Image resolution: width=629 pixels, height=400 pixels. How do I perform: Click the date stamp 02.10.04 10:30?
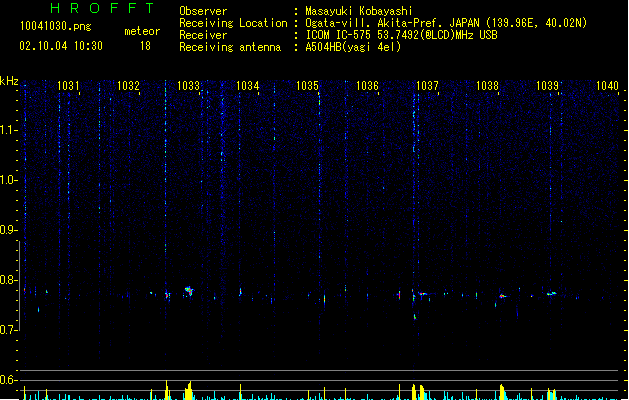(x=61, y=46)
